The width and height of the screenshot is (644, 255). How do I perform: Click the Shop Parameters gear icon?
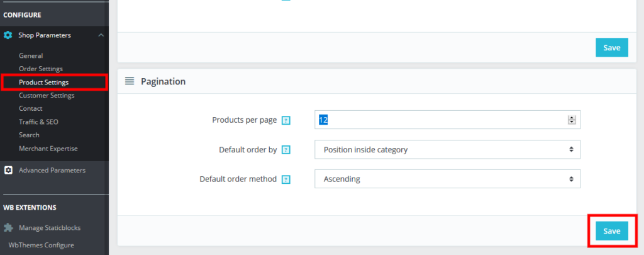pyautogui.click(x=8, y=35)
